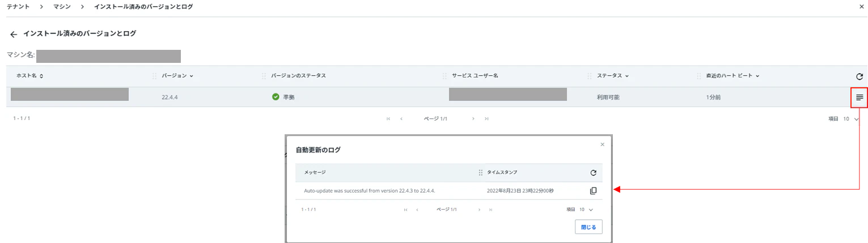Click the green compliance check icon
The height and width of the screenshot is (243, 868).
(x=276, y=97)
